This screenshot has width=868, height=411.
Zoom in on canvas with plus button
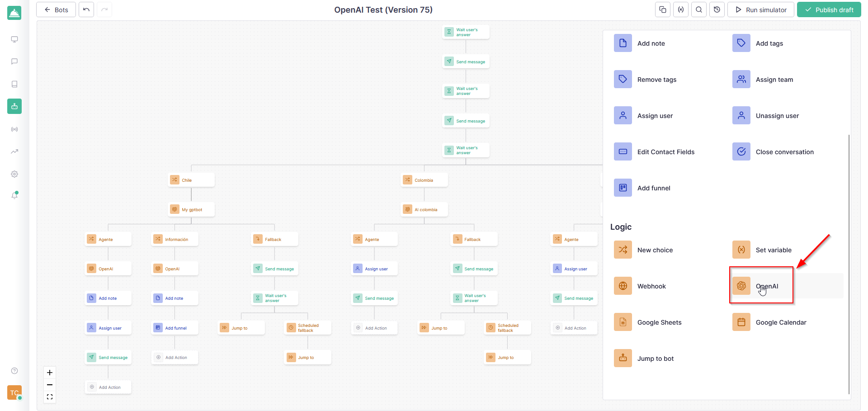tap(50, 373)
